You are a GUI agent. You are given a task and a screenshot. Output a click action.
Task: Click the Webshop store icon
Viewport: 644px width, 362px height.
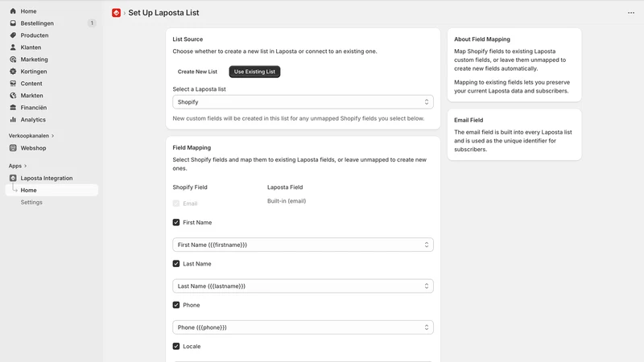13,148
